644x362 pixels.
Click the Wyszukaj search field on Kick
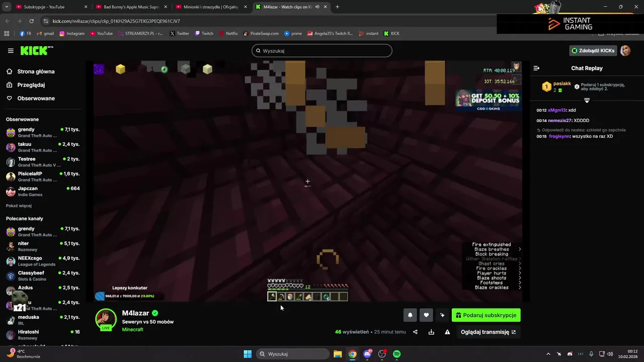(x=321, y=51)
